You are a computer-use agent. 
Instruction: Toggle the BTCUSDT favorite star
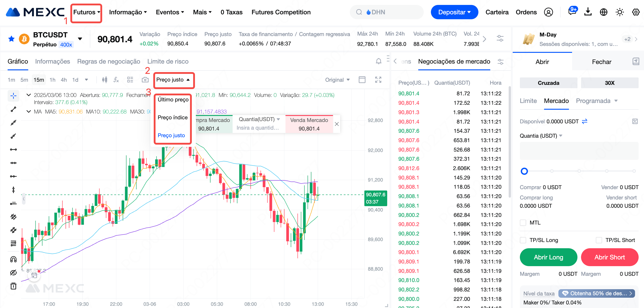point(11,39)
